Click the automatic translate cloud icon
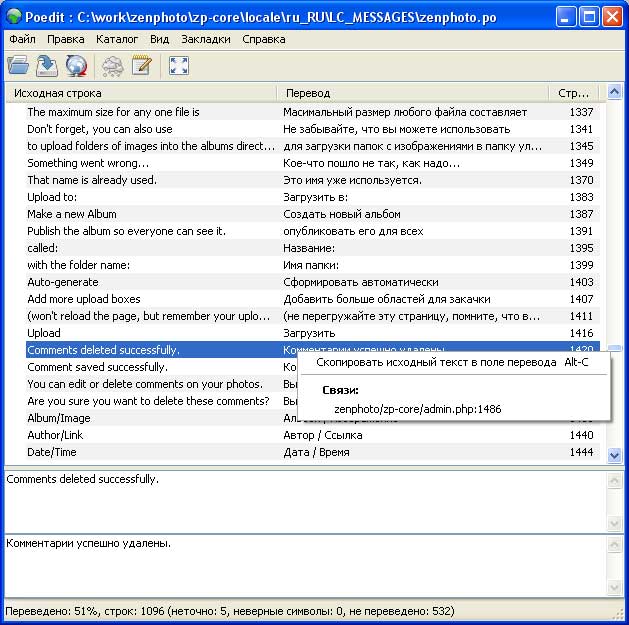 [x=113, y=66]
